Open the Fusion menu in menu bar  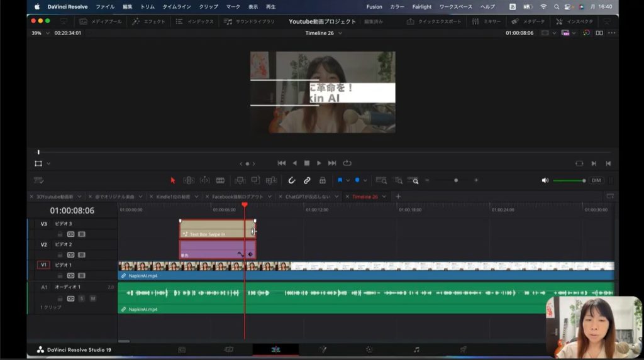pyautogui.click(x=374, y=6)
